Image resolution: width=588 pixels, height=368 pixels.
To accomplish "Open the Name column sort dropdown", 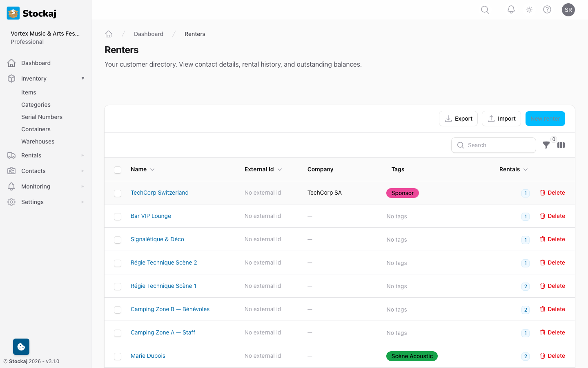I will click(x=152, y=169).
